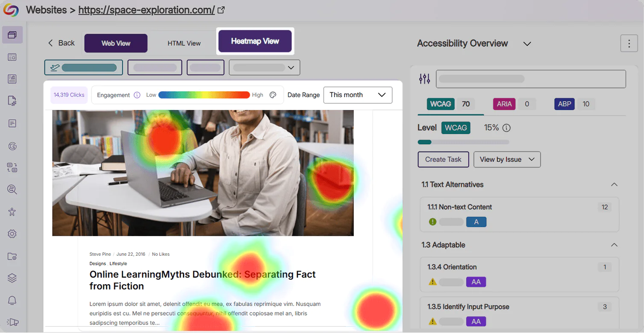Open the data transfer icon in sidebar
The width and height of the screenshot is (644, 333).
[12, 167]
